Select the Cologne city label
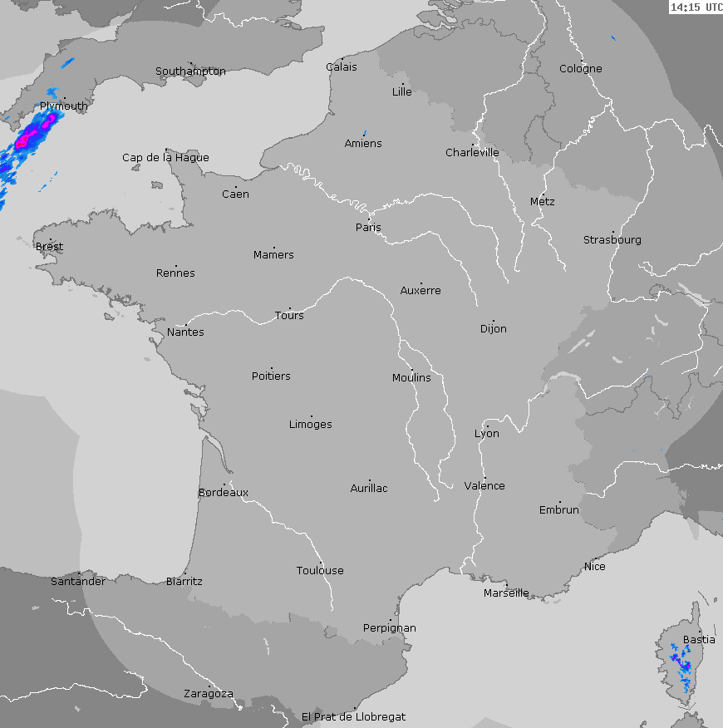The image size is (723, 728). [580, 69]
